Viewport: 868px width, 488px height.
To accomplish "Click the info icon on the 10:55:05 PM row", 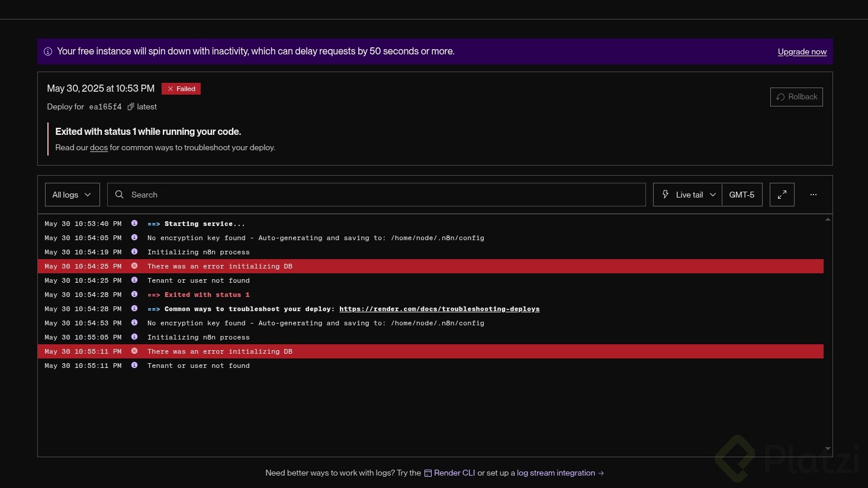I will (x=134, y=337).
